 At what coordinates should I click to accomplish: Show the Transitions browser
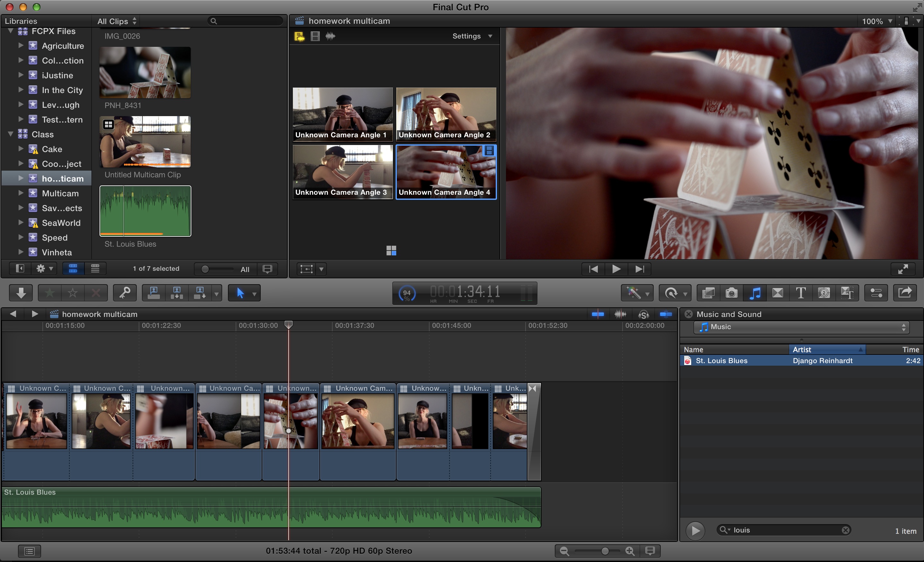click(778, 293)
